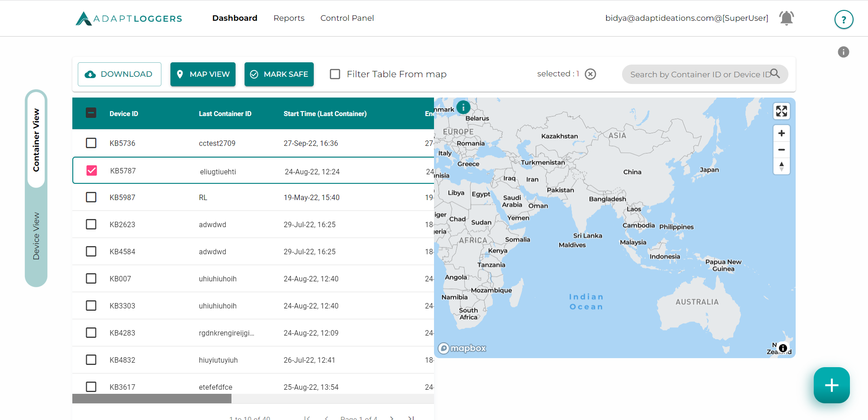This screenshot has width=868, height=420.
Task: Click the Download button
Action: click(119, 74)
